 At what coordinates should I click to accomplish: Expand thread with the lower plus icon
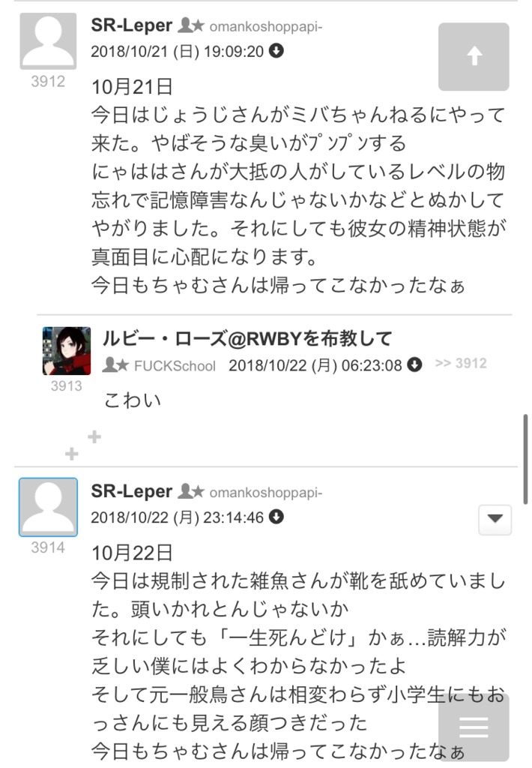pos(71,454)
